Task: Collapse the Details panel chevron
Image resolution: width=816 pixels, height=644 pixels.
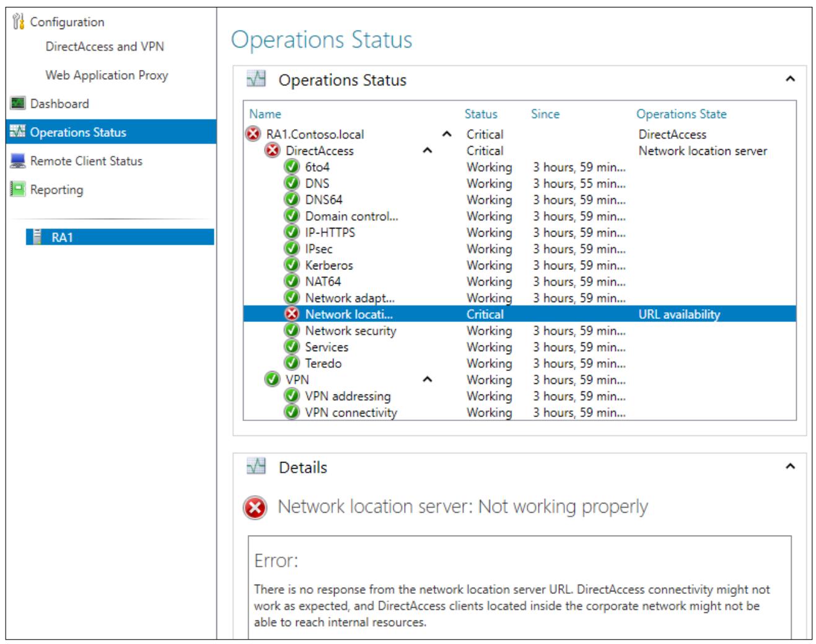Action: tap(790, 466)
